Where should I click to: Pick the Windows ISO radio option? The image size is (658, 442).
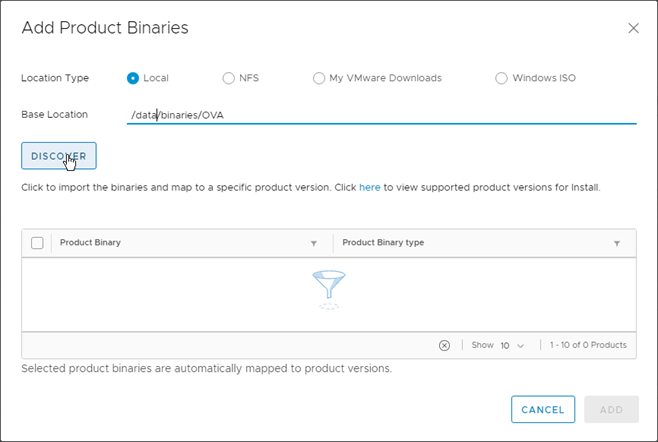point(501,78)
